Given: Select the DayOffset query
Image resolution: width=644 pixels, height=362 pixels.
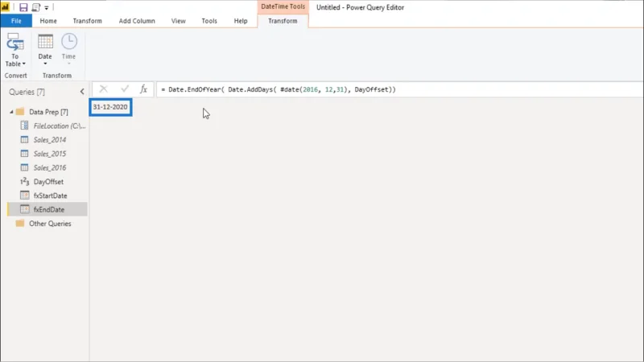Looking at the screenshot, I should pyautogui.click(x=48, y=182).
